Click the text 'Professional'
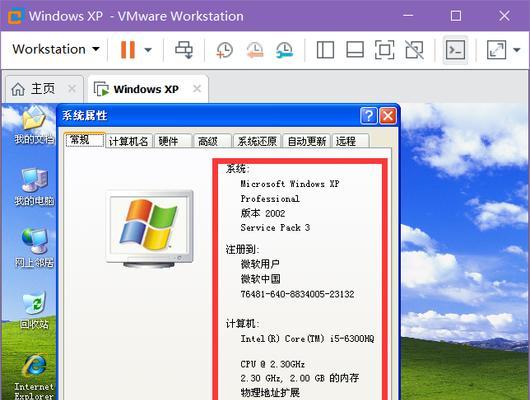The height and width of the screenshot is (400, 530). click(270, 198)
